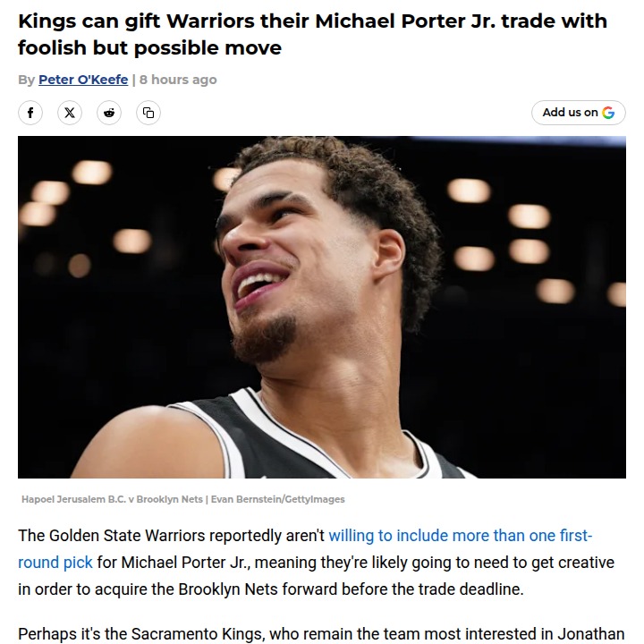The height and width of the screenshot is (644, 644).
Task: Click headline line 'foolish but possible move'
Action: click(x=149, y=48)
